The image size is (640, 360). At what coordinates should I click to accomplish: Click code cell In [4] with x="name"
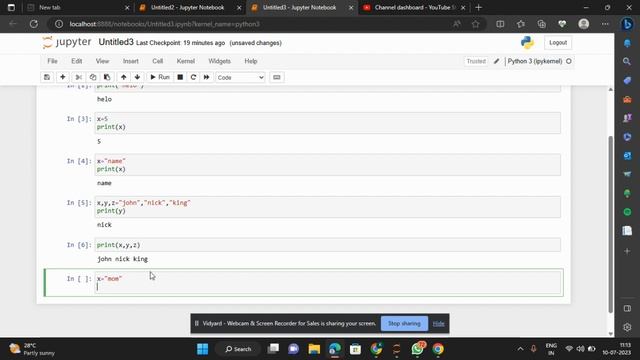pyautogui.click(x=328, y=165)
